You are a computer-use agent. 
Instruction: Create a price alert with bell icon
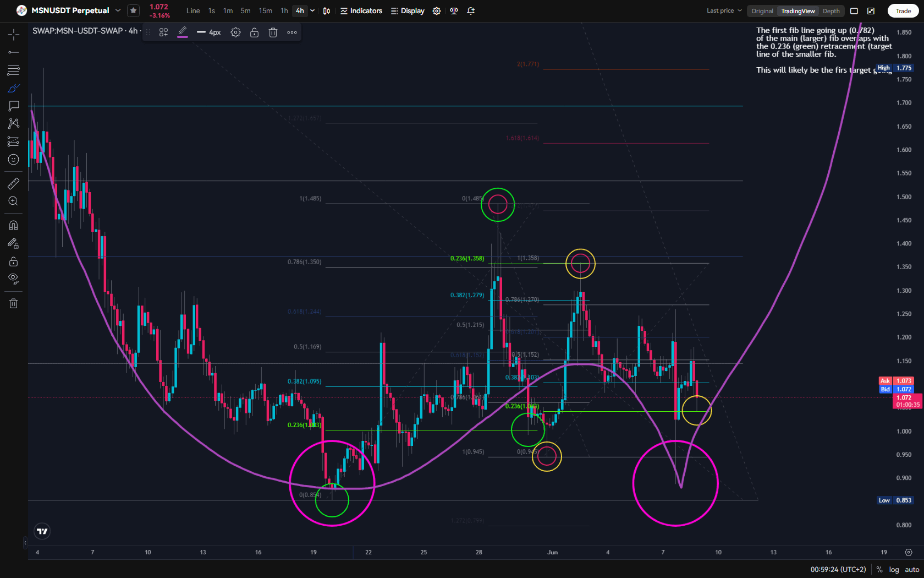click(x=471, y=10)
